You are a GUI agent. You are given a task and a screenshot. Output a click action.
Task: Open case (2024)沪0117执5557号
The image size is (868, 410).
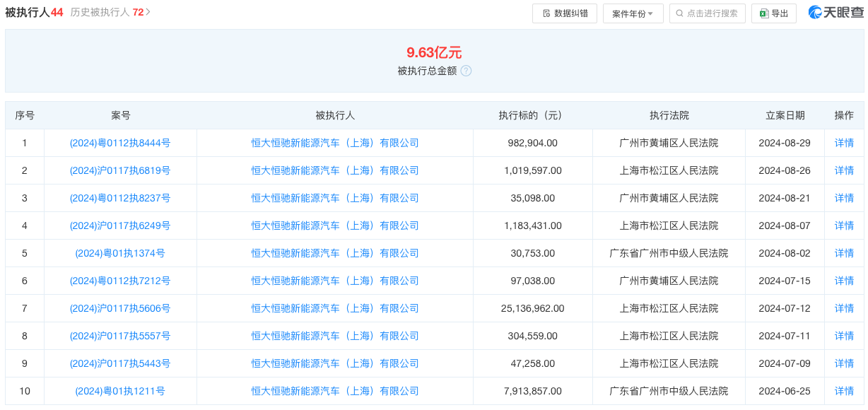pyautogui.click(x=120, y=336)
